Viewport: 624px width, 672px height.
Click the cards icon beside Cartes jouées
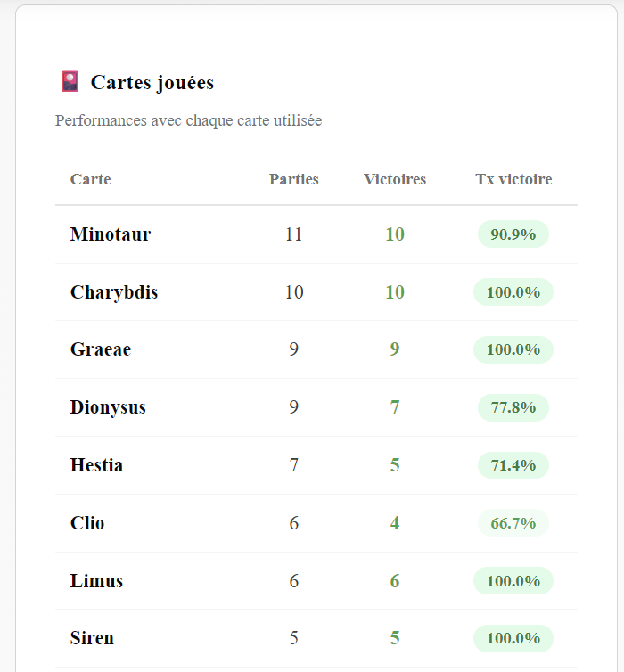70,82
